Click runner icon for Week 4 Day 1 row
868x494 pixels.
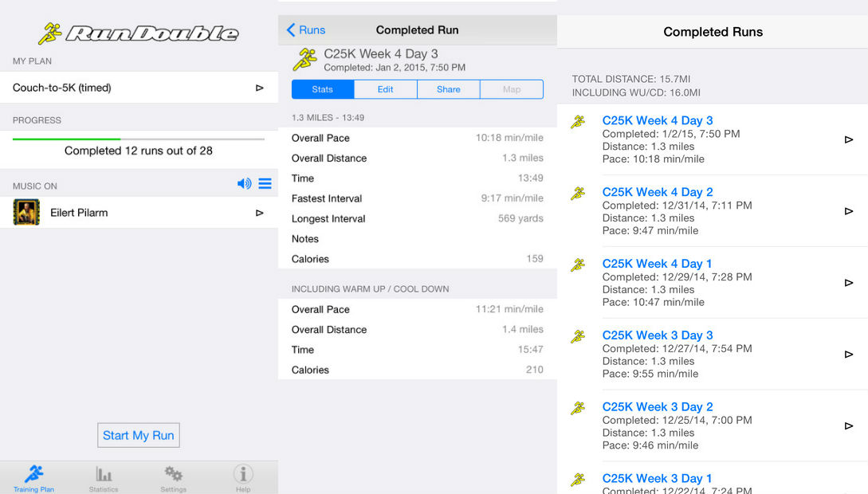coord(578,265)
